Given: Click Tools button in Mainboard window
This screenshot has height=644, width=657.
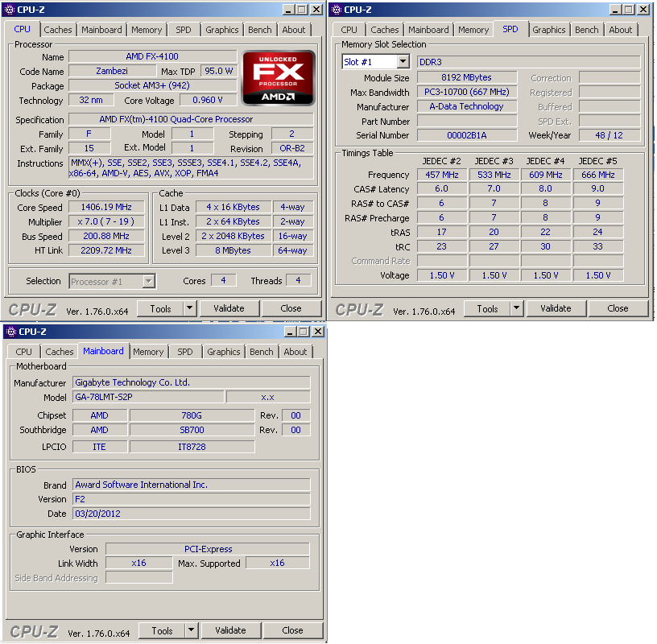Looking at the screenshot, I should 162,630.
